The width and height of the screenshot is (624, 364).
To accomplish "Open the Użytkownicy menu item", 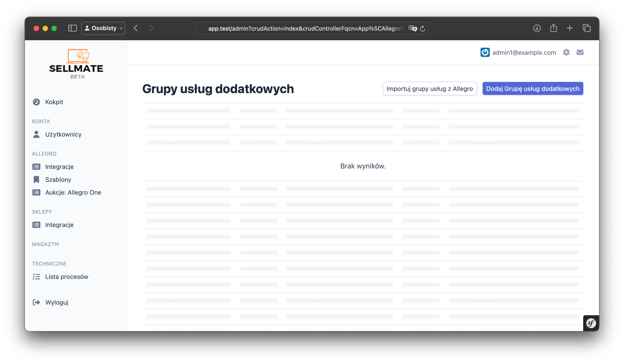I will pyautogui.click(x=63, y=135).
